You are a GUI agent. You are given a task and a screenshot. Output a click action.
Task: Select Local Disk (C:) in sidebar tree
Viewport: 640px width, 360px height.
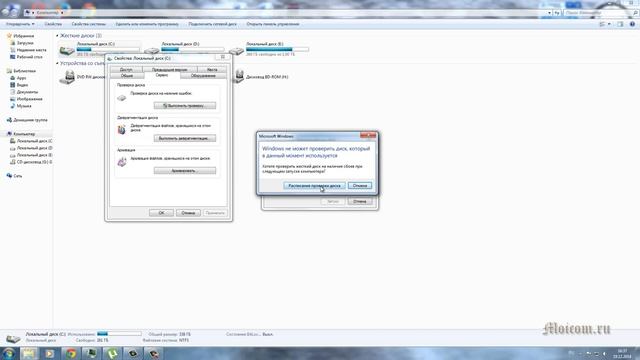[x=34, y=141]
